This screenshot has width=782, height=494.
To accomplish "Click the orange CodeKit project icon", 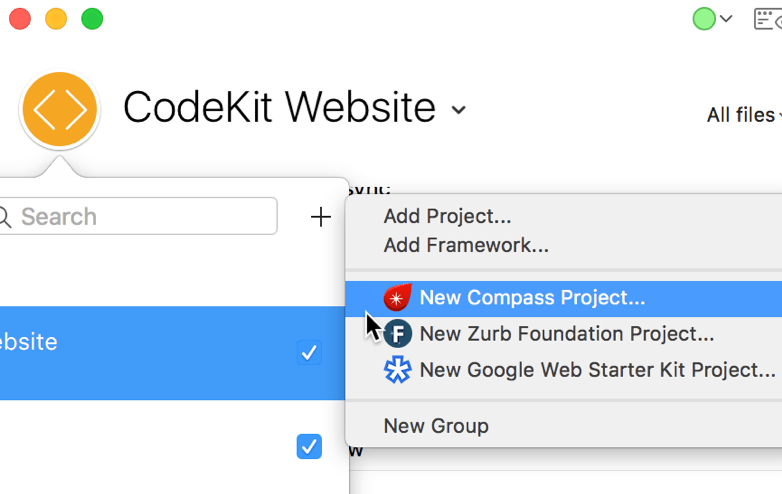I will click(60, 109).
